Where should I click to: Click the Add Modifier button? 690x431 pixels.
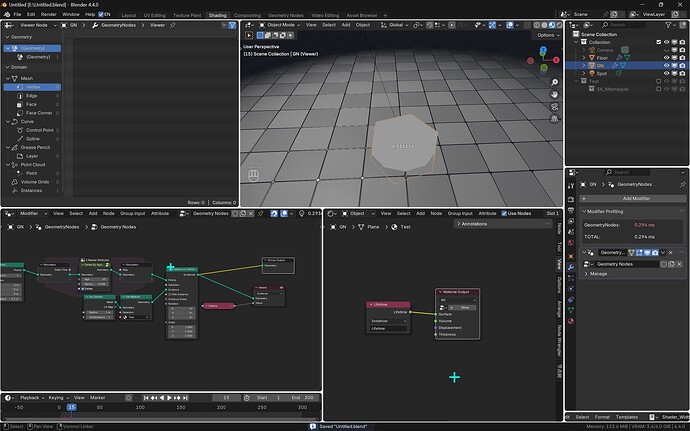point(633,199)
